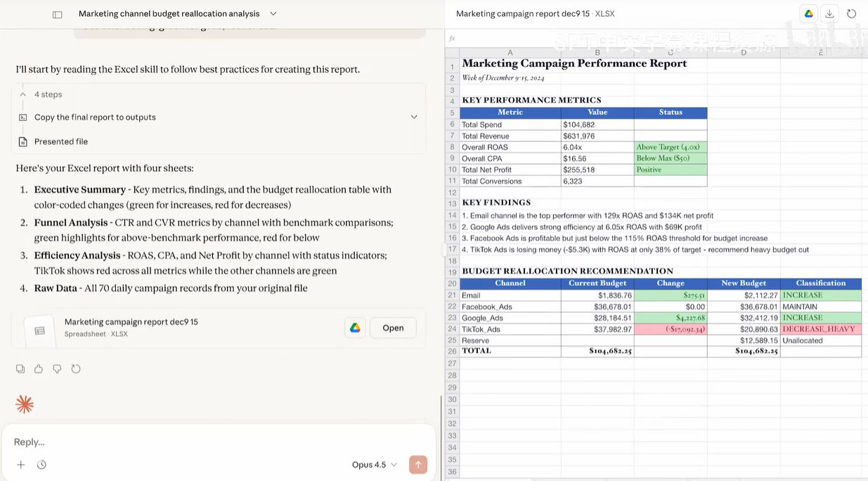Open the clock history icon
This screenshot has width=868, height=481.
pyautogui.click(x=41, y=465)
